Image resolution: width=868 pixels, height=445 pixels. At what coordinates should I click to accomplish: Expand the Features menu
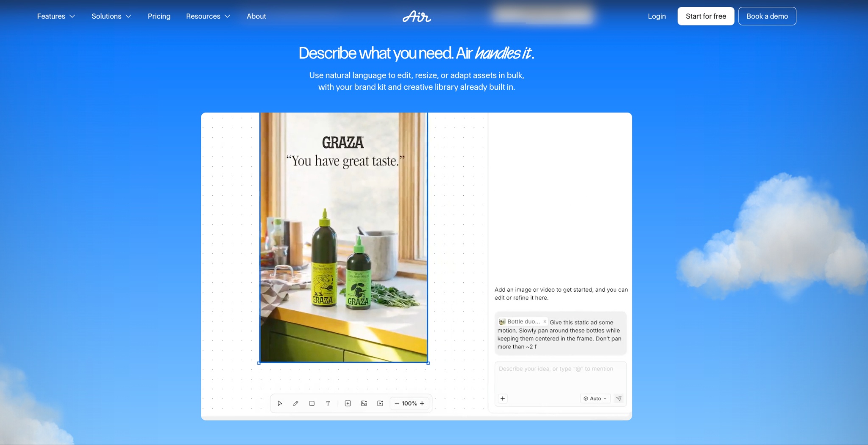click(56, 16)
